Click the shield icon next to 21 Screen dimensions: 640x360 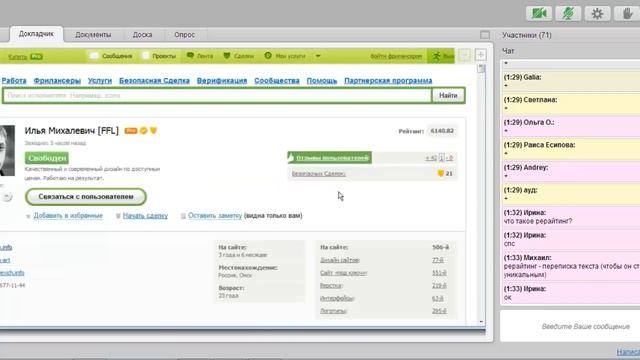pos(440,173)
